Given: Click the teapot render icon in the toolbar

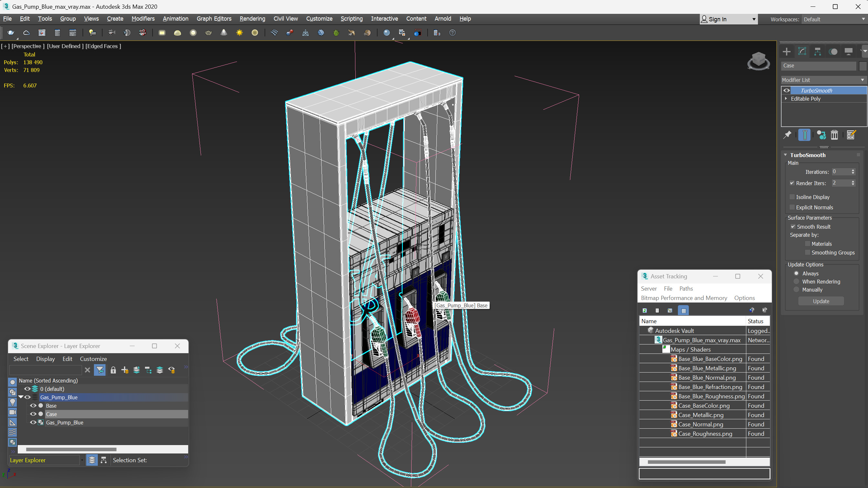Looking at the screenshot, I should 11,33.
